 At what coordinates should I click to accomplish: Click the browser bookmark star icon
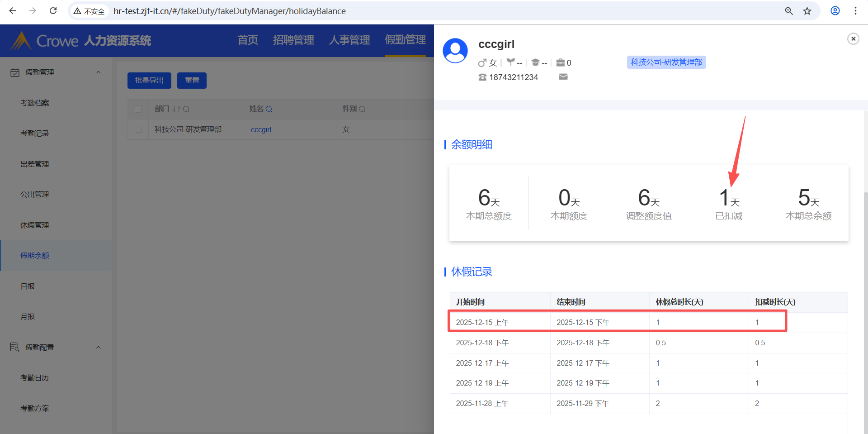pyautogui.click(x=807, y=11)
